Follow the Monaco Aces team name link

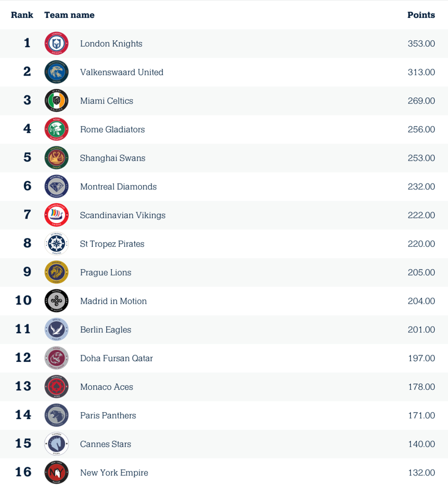(x=106, y=387)
